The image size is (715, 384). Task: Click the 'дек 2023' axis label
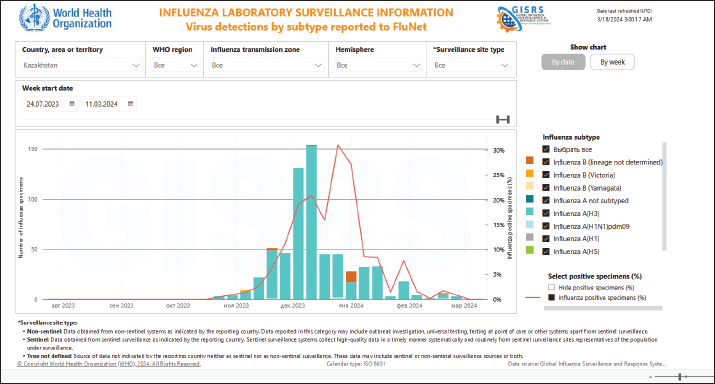pyautogui.click(x=292, y=306)
